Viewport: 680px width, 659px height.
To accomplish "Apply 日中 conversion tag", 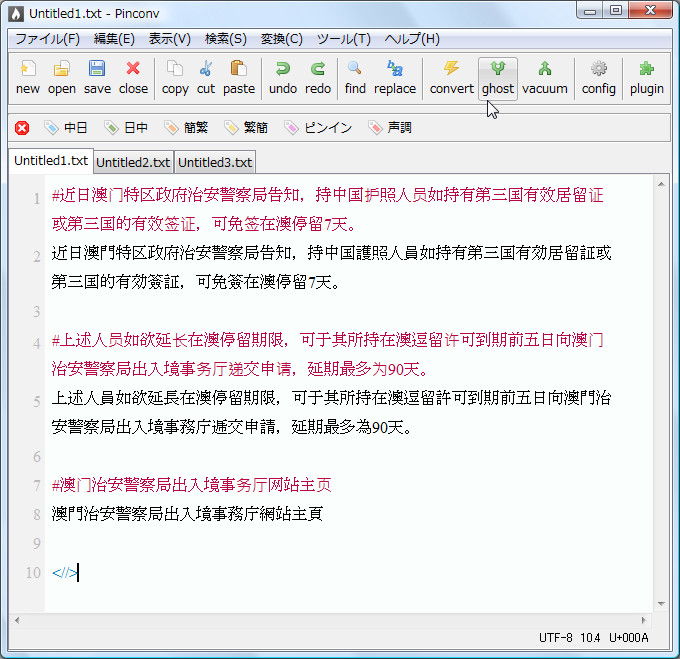I will tap(126, 127).
